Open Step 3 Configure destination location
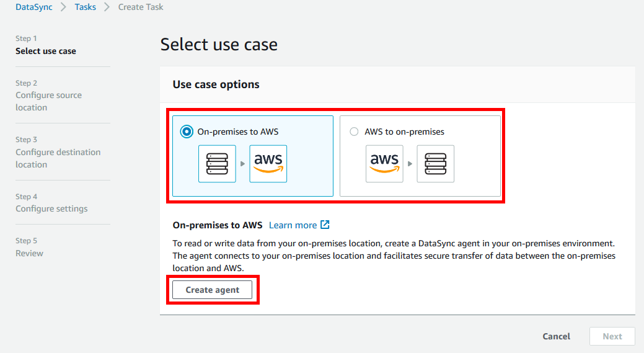The height and width of the screenshot is (353, 644). [58, 158]
